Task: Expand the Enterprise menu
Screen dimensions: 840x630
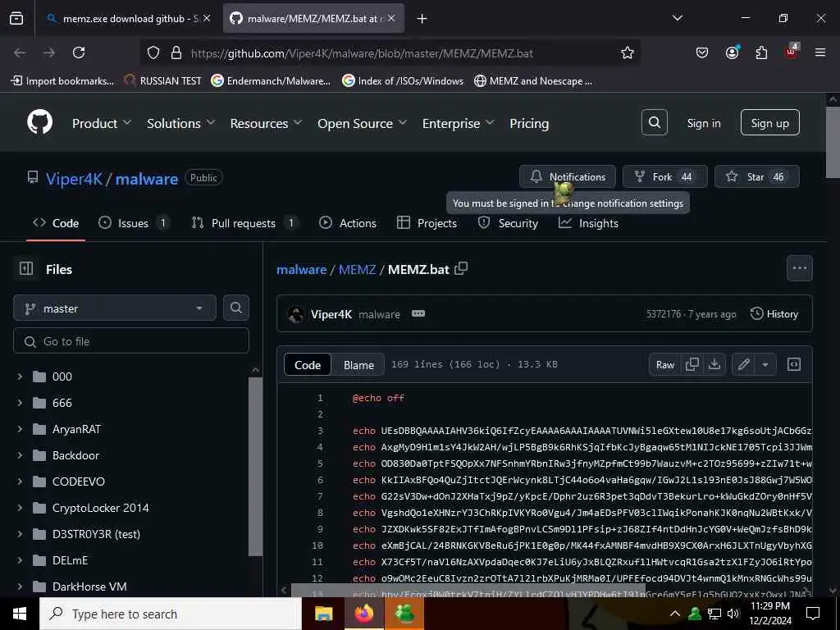Action: [458, 123]
